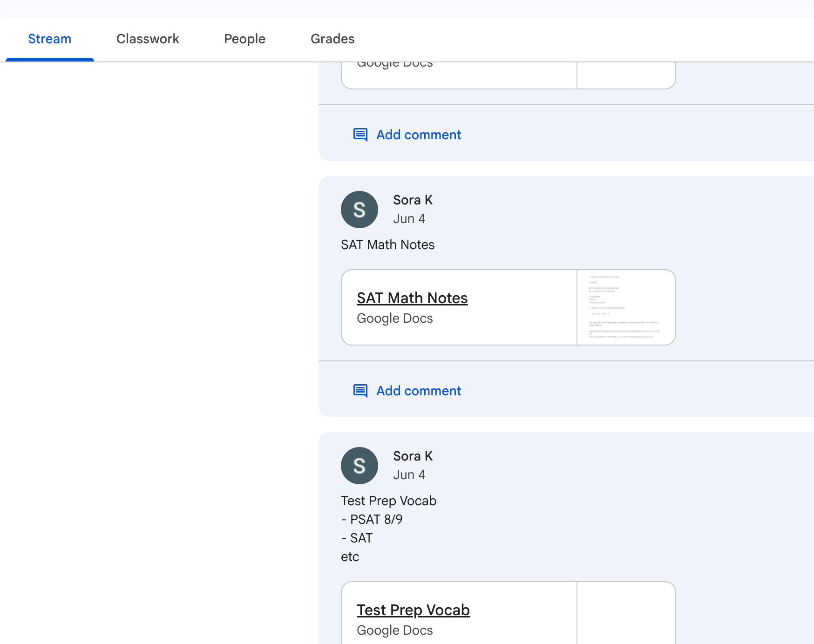Click 'Sora K' name on Test Prep Vocab post
814x644 pixels.
(413, 456)
